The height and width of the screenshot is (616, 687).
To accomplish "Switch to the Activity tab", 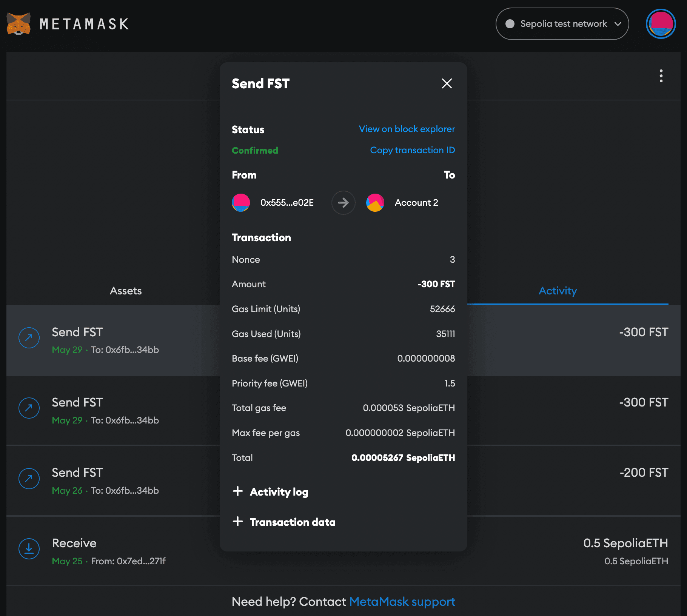I will (558, 291).
